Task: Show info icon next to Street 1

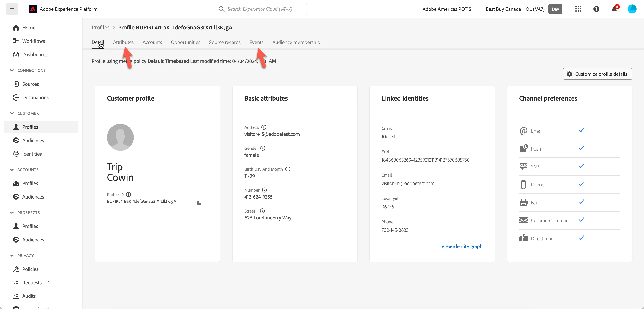Action: [262, 211]
